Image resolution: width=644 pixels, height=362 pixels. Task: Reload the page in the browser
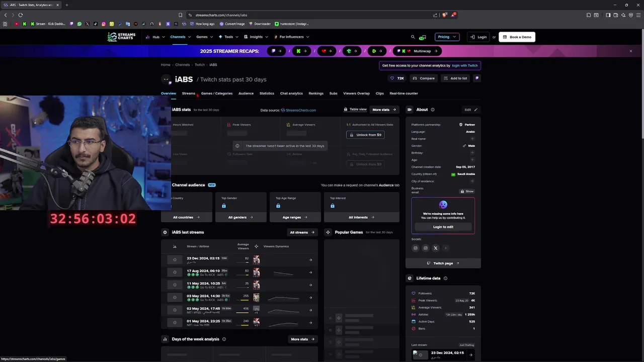pyautogui.click(x=21, y=15)
